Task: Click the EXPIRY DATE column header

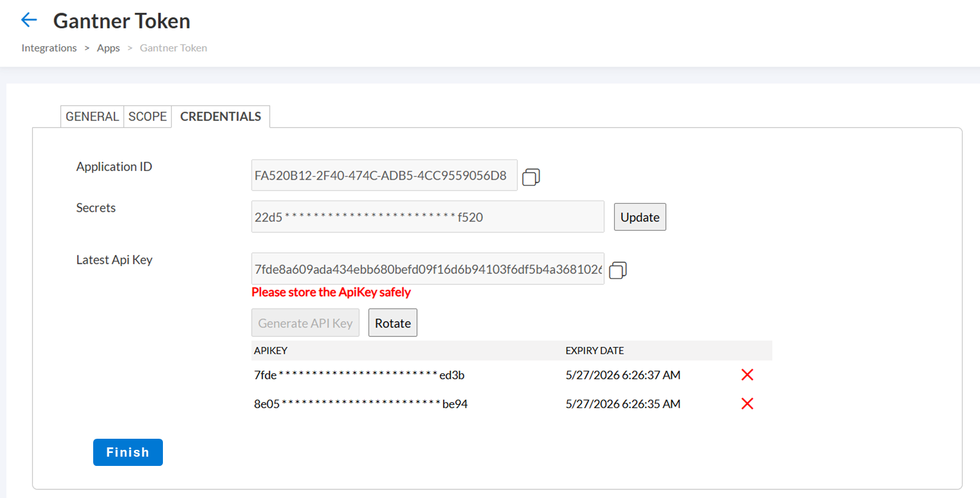Action: [595, 351]
